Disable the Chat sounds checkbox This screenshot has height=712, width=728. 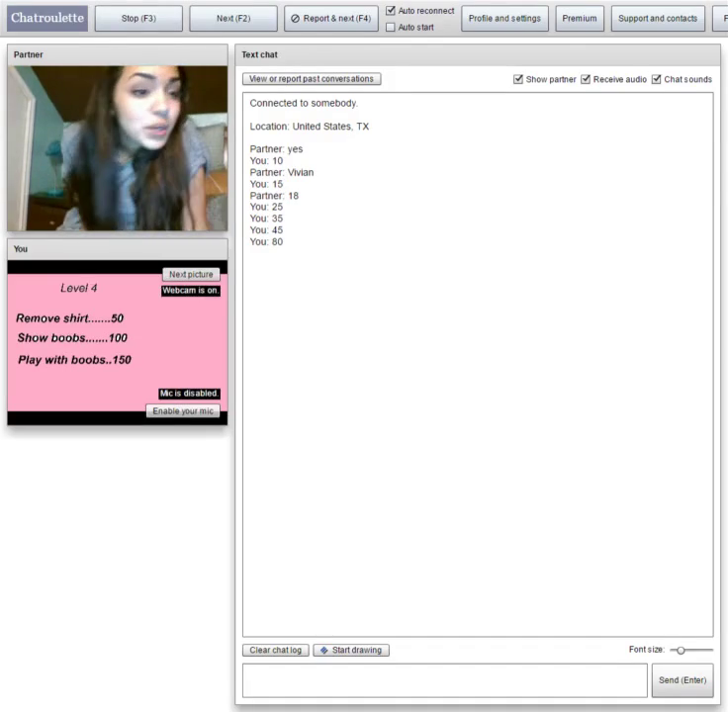[656, 79]
